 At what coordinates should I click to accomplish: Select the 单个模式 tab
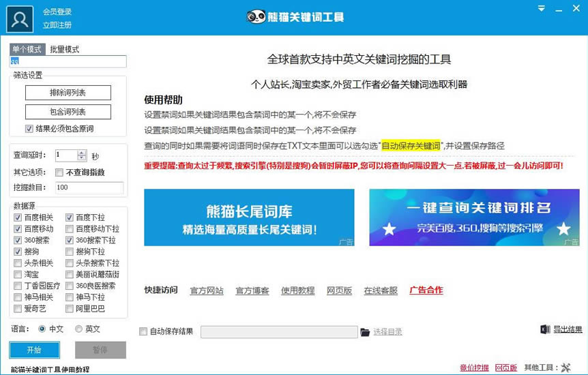pos(27,49)
